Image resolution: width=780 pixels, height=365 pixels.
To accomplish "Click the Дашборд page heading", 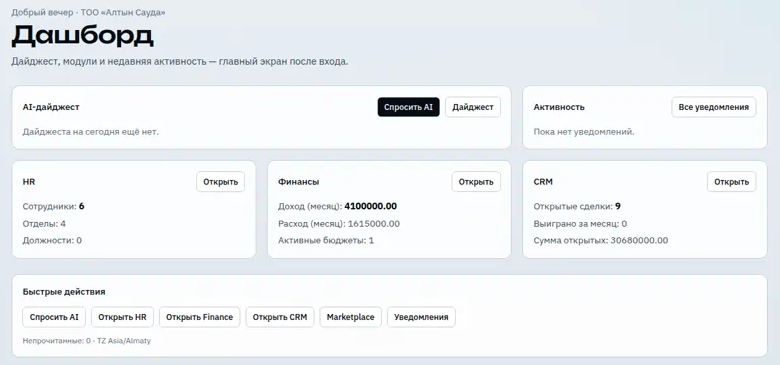I will pos(83,36).
